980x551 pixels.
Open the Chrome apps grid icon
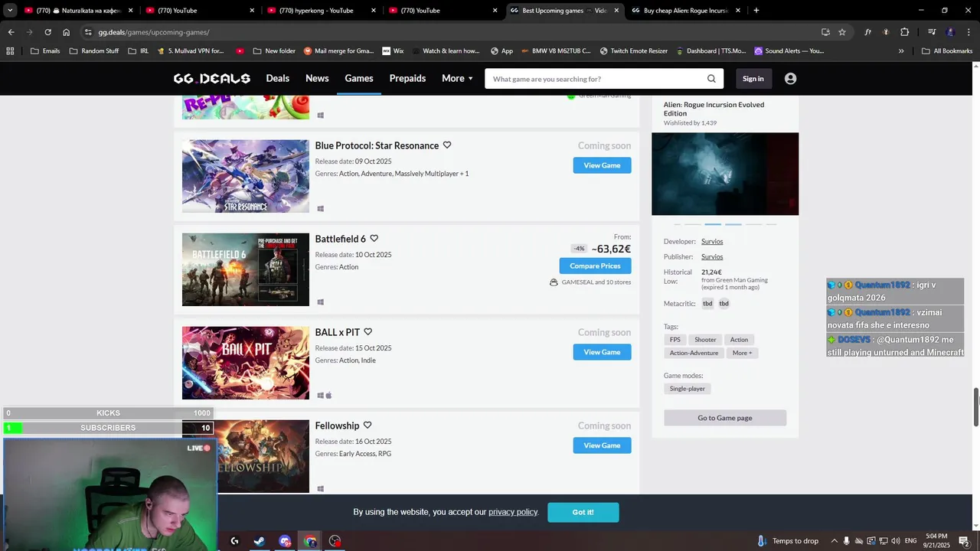coord(10,51)
